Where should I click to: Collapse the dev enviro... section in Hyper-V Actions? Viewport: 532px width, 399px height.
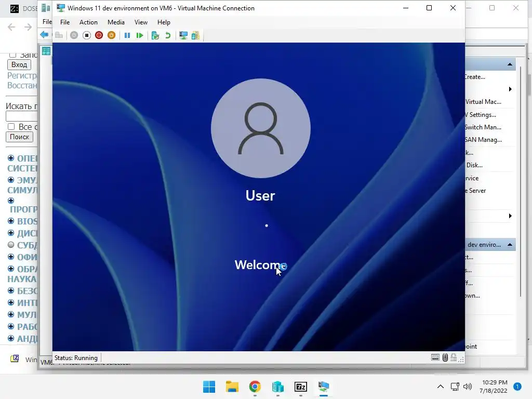pyautogui.click(x=510, y=245)
